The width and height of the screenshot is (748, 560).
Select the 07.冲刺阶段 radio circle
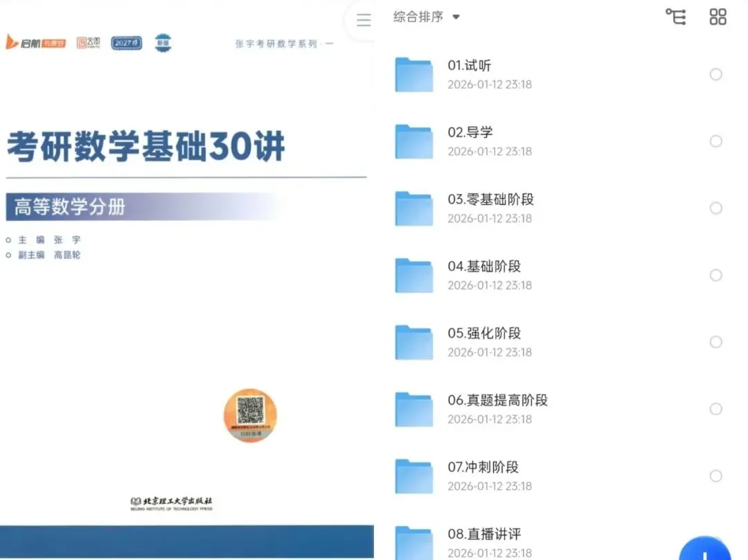tap(715, 476)
